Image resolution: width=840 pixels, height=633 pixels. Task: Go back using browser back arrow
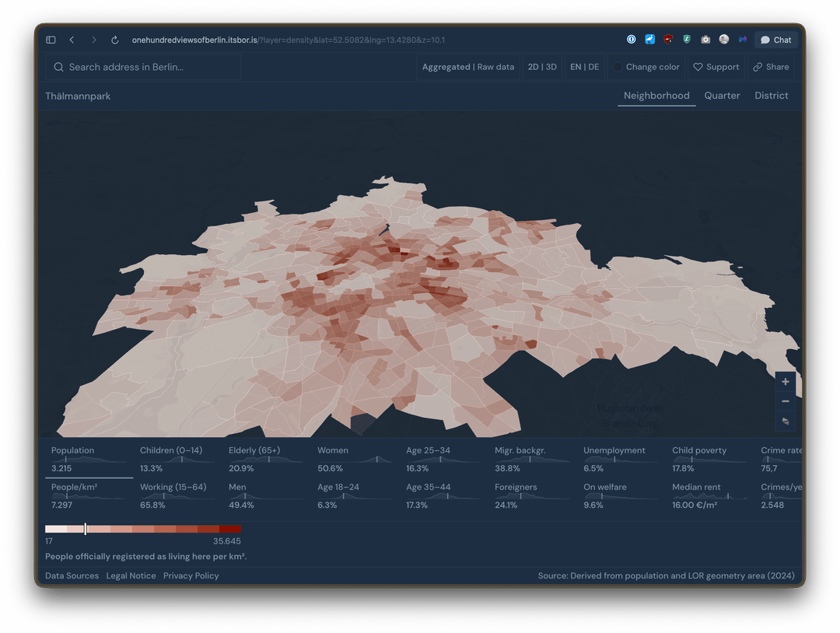pos(72,40)
